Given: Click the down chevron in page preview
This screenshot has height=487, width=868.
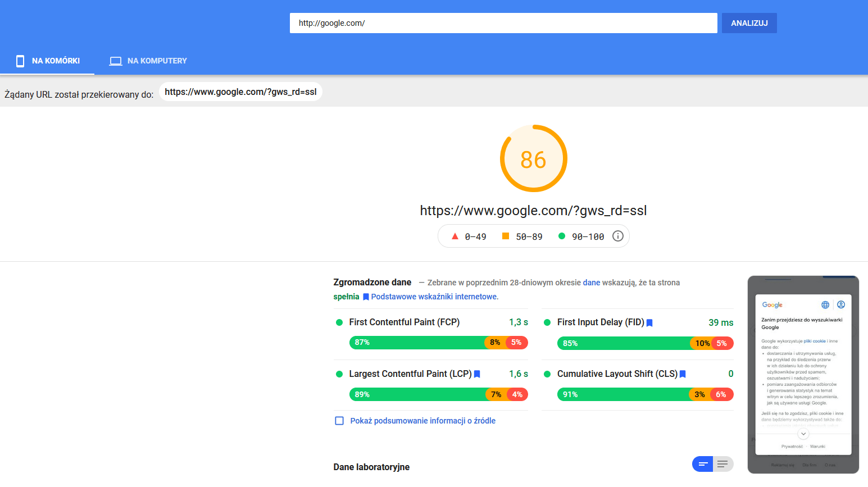Looking at the screenshot, I should [x=803, y=434].
